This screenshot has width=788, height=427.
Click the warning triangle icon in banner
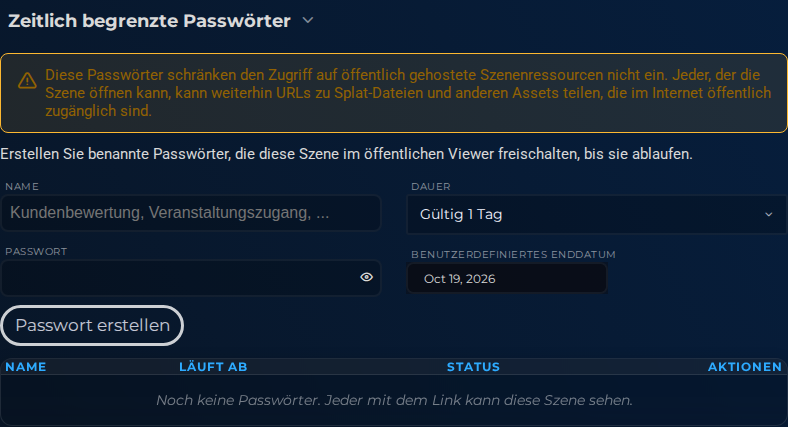27,80
